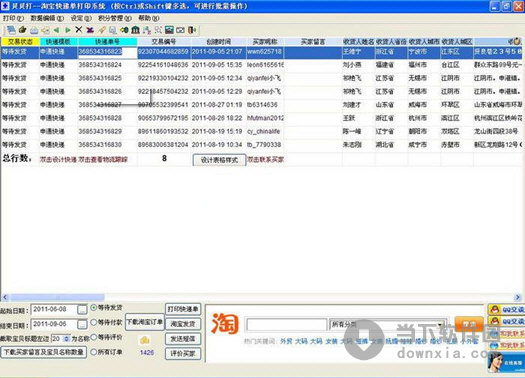This screenshot has width=525, height=378.
Task: Click the exit door toolbar icon
Action: [192, 30]
